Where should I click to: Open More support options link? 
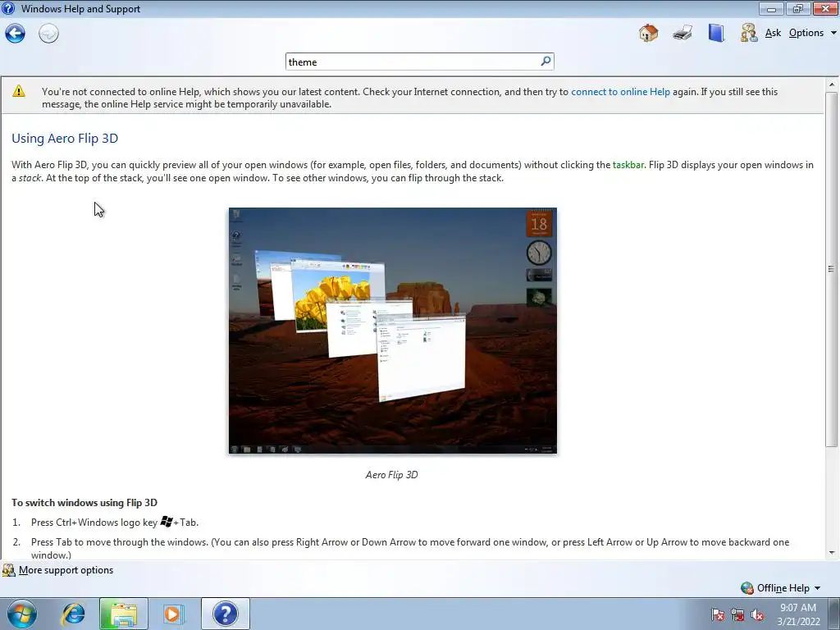(x=66, y=570)
